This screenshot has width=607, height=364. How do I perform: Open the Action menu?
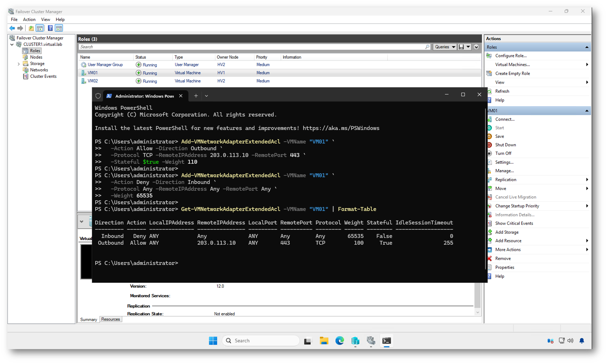(x=29, y=20)
